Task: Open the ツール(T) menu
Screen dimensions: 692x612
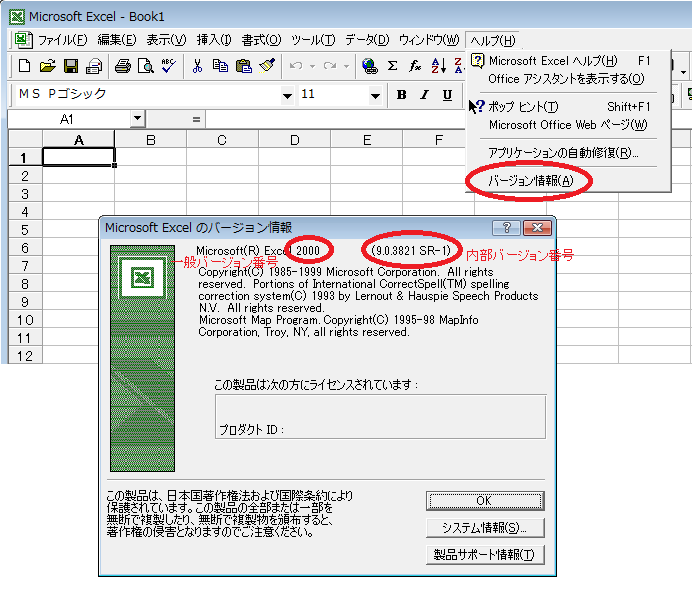Action: (313, 40)
